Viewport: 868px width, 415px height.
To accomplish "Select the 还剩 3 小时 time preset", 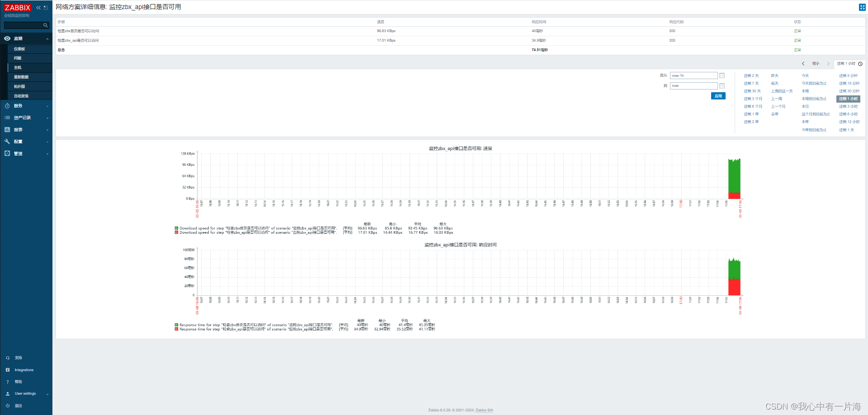I will (848, 107).
